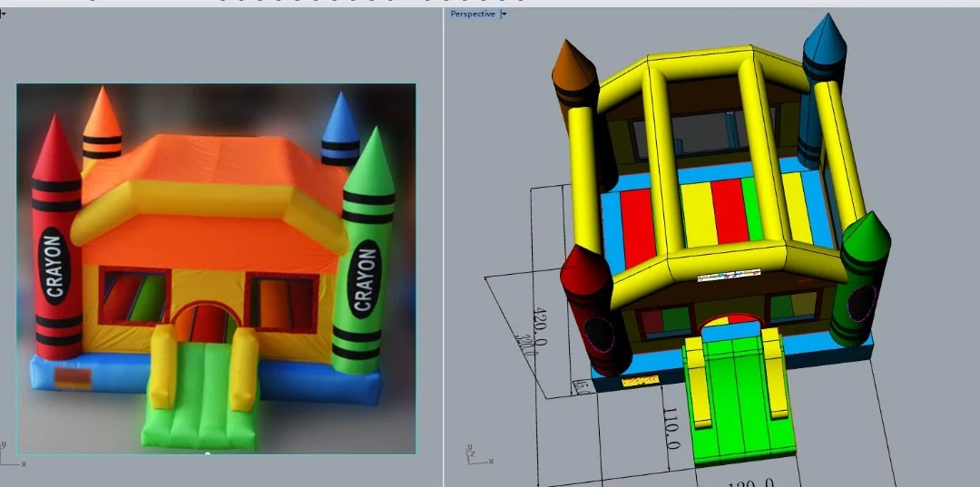Select the 120.0 dimension text at bottom
Image resolution: width=980 pixels, height=487 pixels.
[x=750, y=482]
